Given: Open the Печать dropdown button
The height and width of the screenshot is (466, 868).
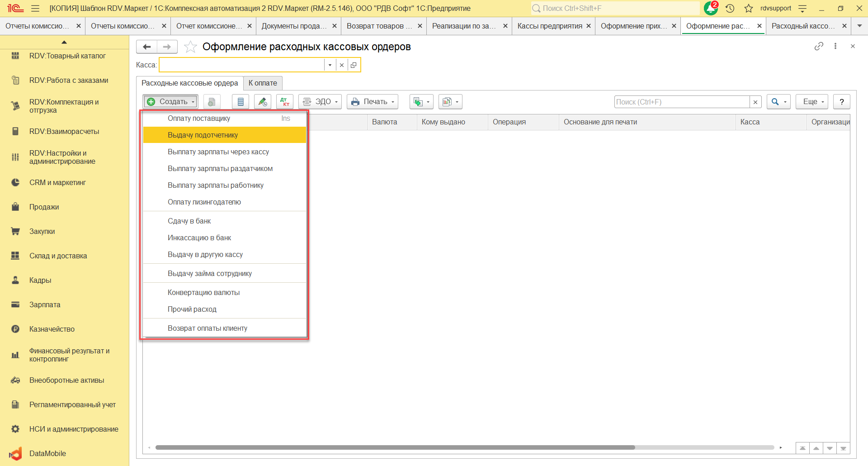Looking at the screenshot, I should click(373, 102).
